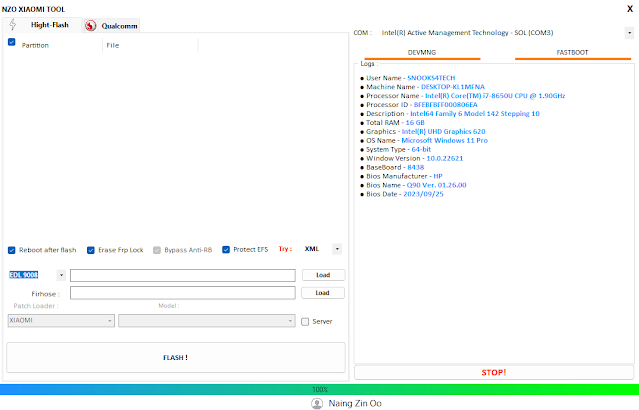
Task: Open the COM port dropdown
Action: (x=630, y=33)
